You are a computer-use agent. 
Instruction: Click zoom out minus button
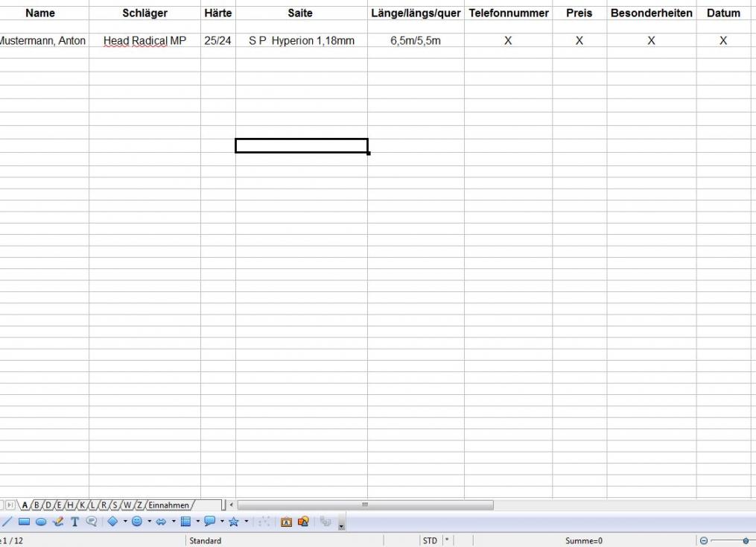(705, 540)
